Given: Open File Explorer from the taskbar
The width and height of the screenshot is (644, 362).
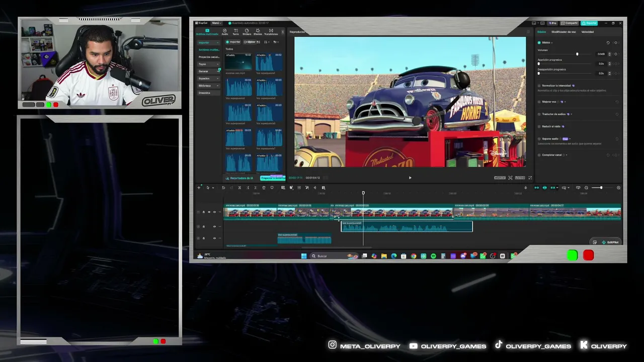Looking at the screenshot, I should [384, 256].
